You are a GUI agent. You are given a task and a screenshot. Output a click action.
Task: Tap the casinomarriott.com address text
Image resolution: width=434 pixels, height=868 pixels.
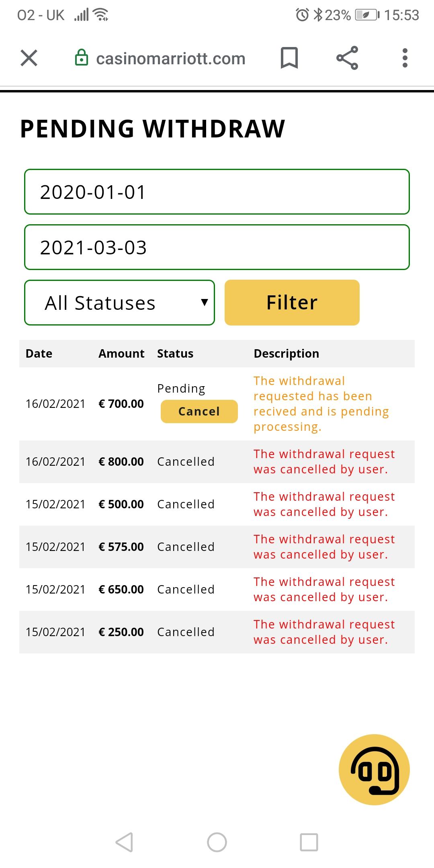point(171,59)
